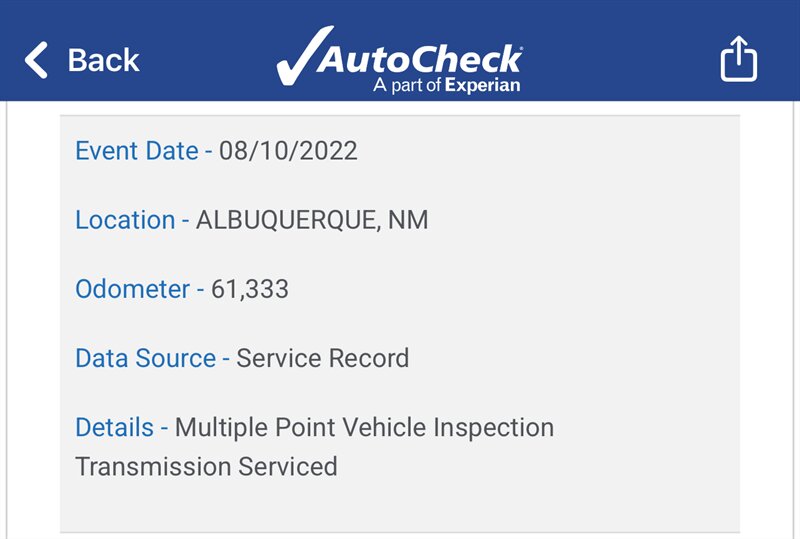
Task: Tap ALBUQUERQUE, NM location text
Action: pyautogui.click(x=312, y=220)
